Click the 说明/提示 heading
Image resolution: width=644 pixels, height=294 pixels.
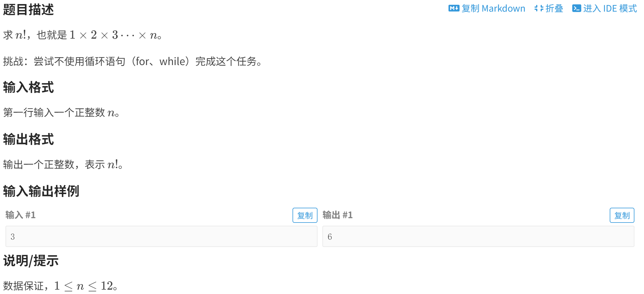coord(31,261)
